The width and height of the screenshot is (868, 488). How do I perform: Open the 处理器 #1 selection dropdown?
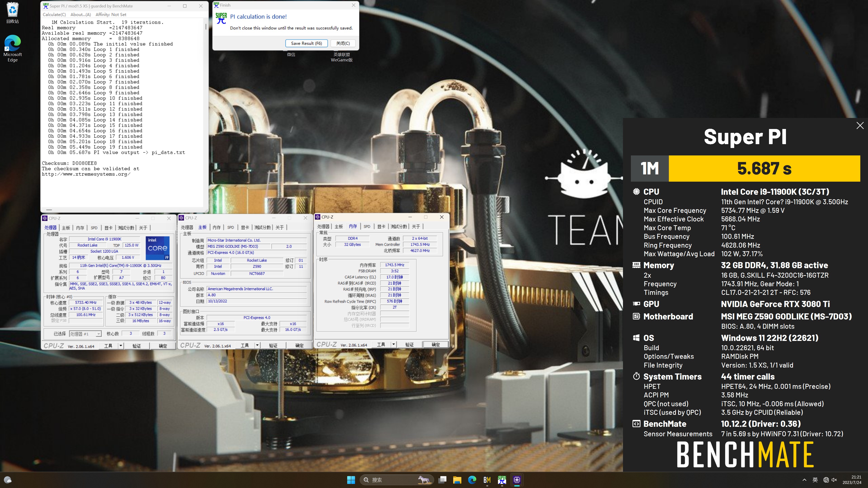click(x=85, y=333)
